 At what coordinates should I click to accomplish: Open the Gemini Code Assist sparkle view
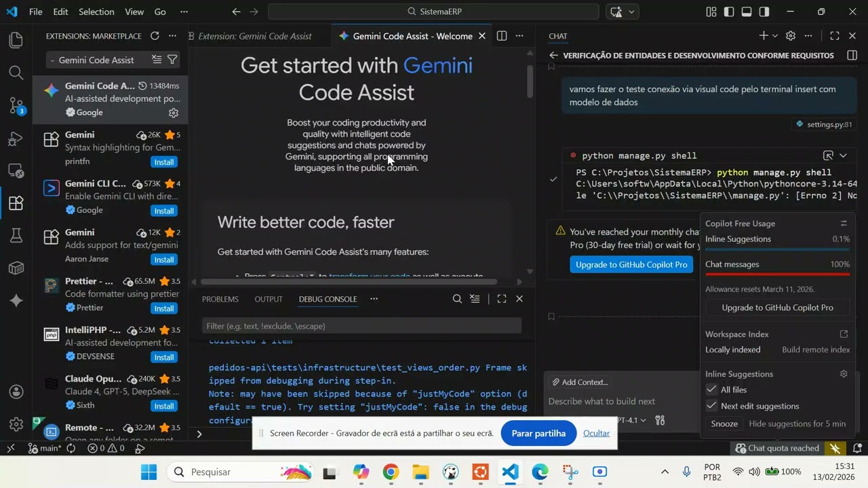16,300
